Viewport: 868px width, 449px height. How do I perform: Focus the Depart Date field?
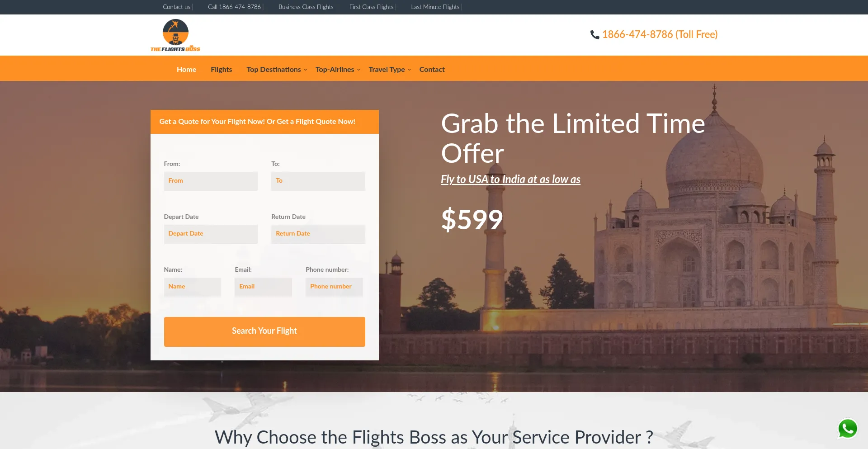point(211,234)
